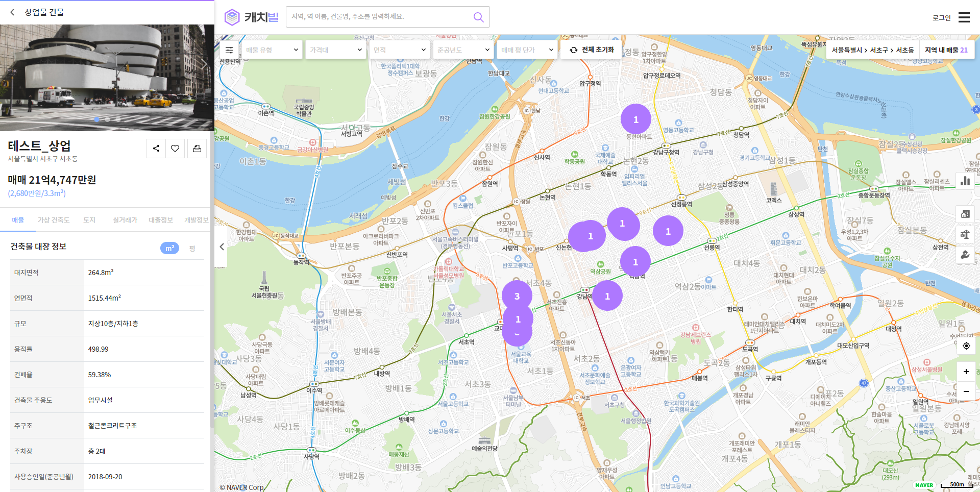This screenshot has width=980, height=492.
Task: Open the 준공년도 dropdown
Action: tap(463, 50)
